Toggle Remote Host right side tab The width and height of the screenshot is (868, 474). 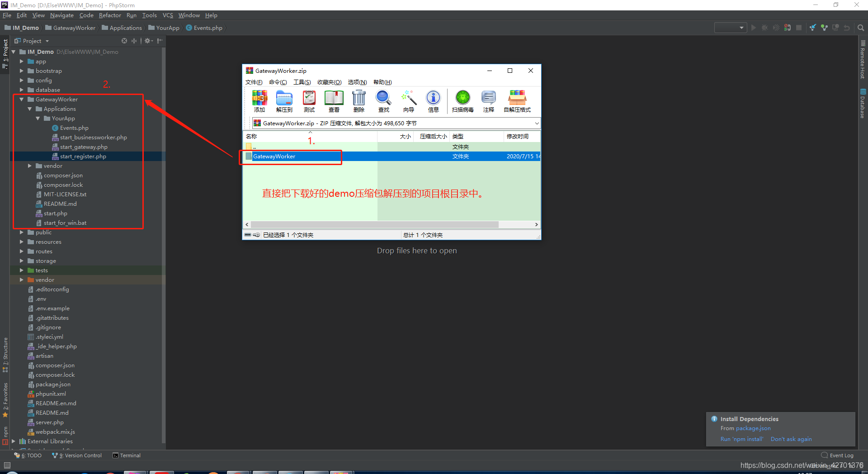[863, 60]
